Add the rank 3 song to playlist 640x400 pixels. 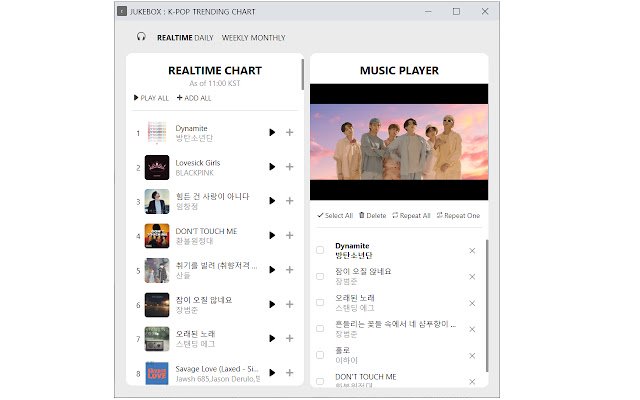(289, 201)
